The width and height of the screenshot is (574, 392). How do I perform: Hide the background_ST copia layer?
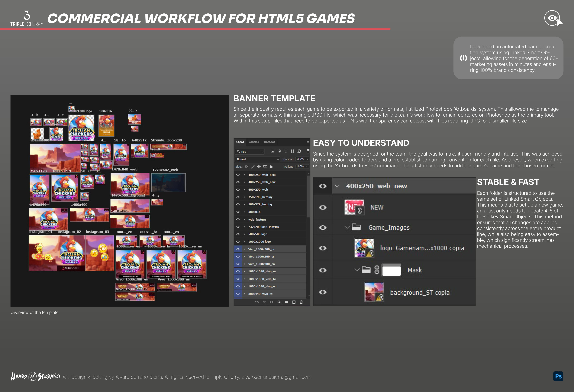click(x=323, y=292)
